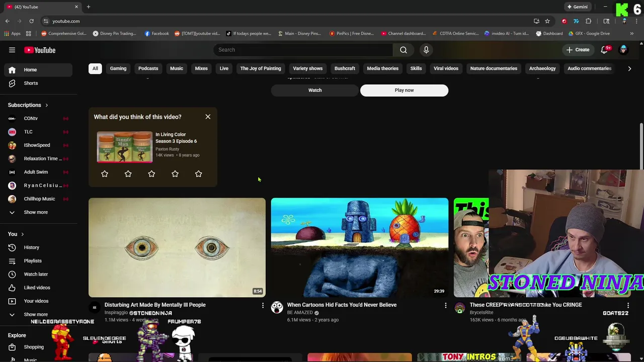Click When Cartoons Hid Facts title link
This screenshot has width=644, height=362.
point(342,305)
